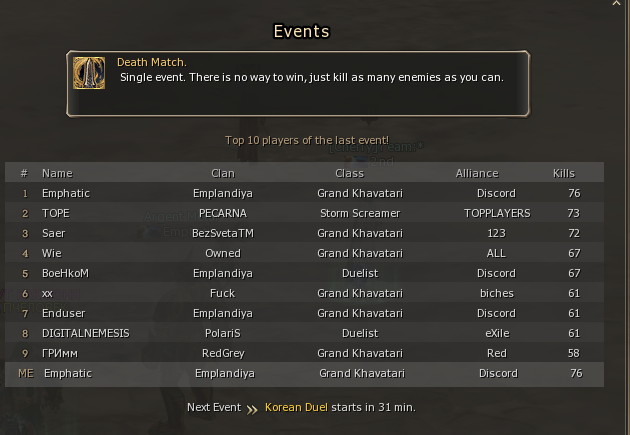Click the Death Match event title
This screenshot has width=630, height=435.
coord(151,62)
